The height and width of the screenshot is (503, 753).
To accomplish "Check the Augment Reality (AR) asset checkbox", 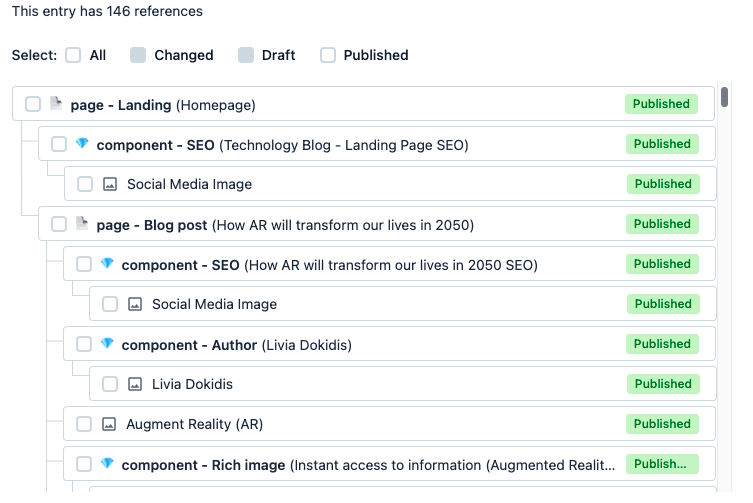I will click(84, 424).
